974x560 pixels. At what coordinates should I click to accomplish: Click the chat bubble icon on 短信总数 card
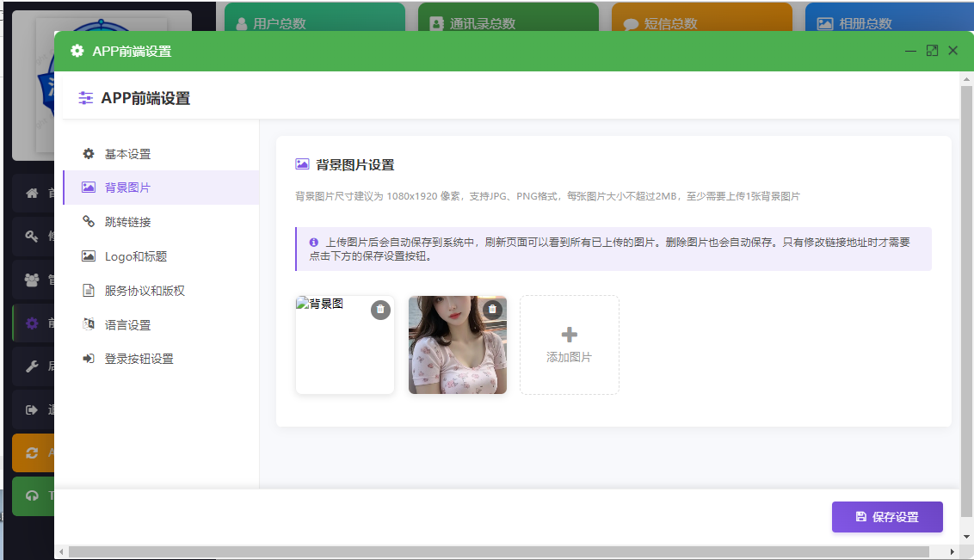pyautogui.click(x=631, y=24)
